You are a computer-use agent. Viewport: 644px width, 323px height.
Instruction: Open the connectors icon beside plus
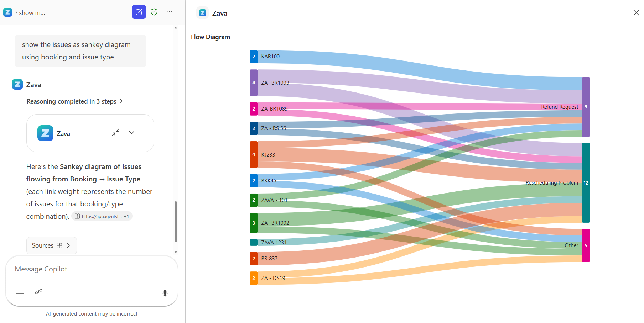pyautogui.click(x=38, y=292)
